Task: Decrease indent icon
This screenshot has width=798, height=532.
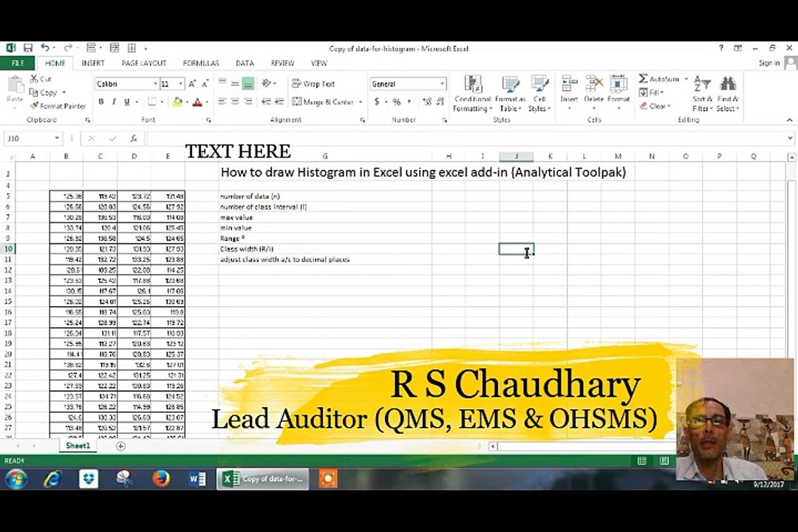Action: click(266, 102)
